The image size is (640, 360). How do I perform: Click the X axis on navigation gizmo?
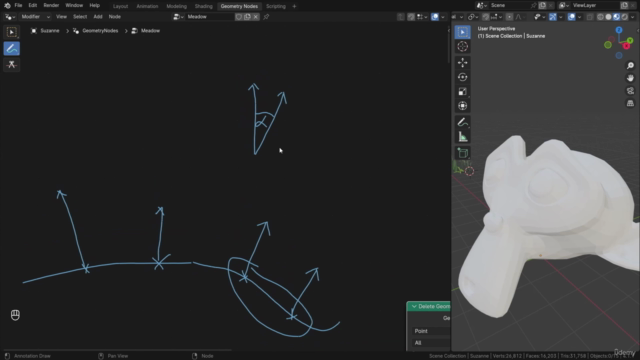coord(626,46)
